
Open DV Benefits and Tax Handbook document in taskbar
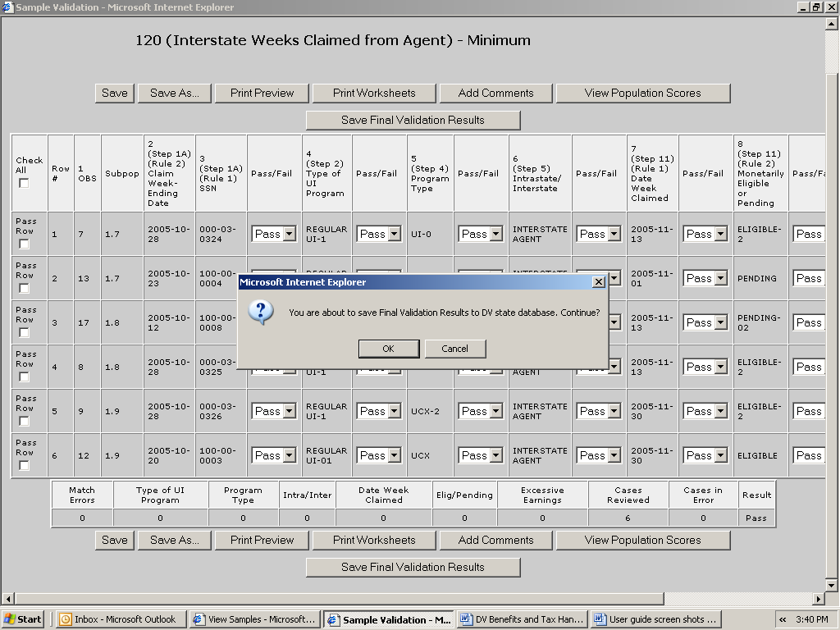point(521,619)
